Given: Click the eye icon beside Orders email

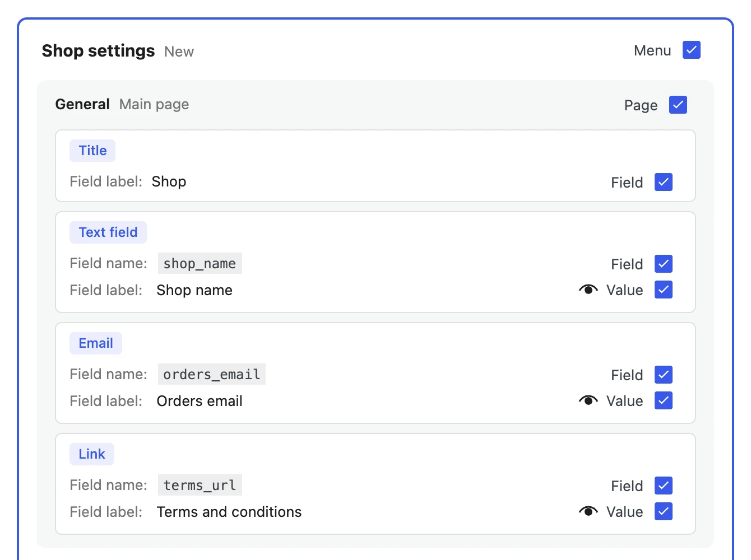Looking at the screenshot, I should [588, 400].
